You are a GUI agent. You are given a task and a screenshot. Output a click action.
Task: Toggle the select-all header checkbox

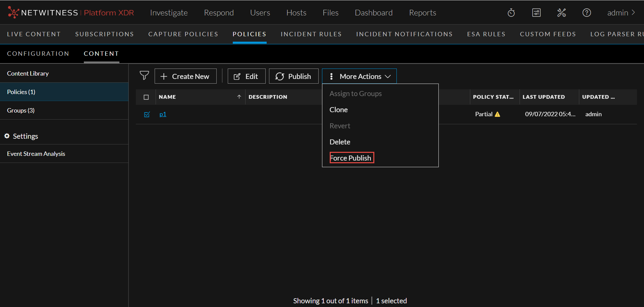click(x=146, y=97)
